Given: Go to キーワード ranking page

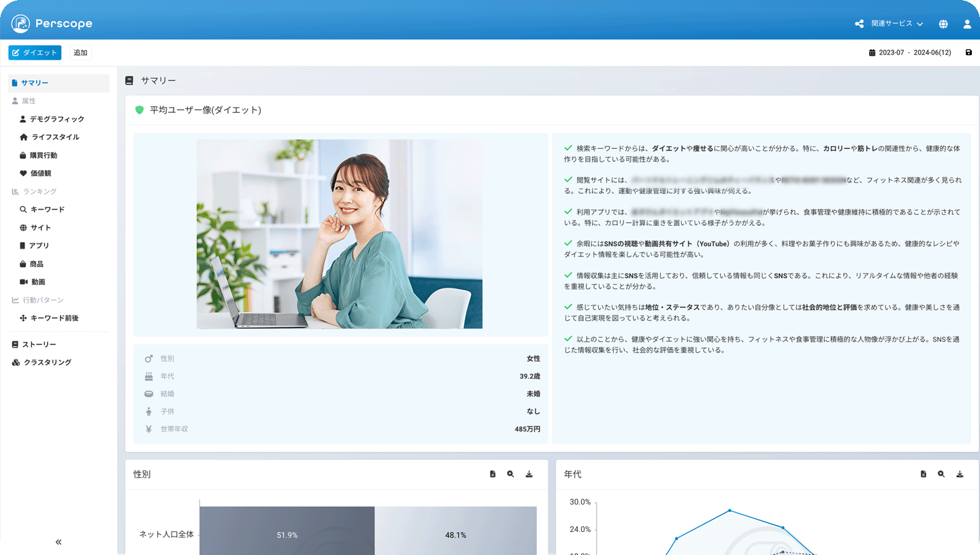Looking at the screenshot, I should tap(47, 209).
